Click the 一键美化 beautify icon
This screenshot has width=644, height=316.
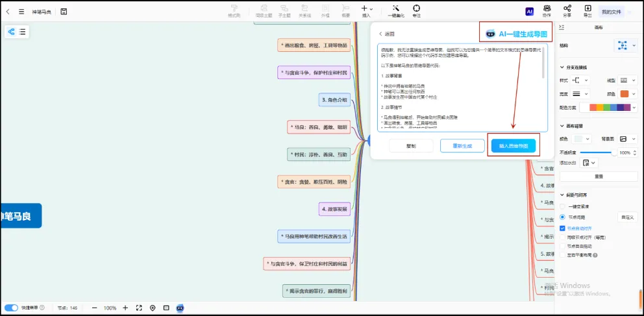point(396,9)
